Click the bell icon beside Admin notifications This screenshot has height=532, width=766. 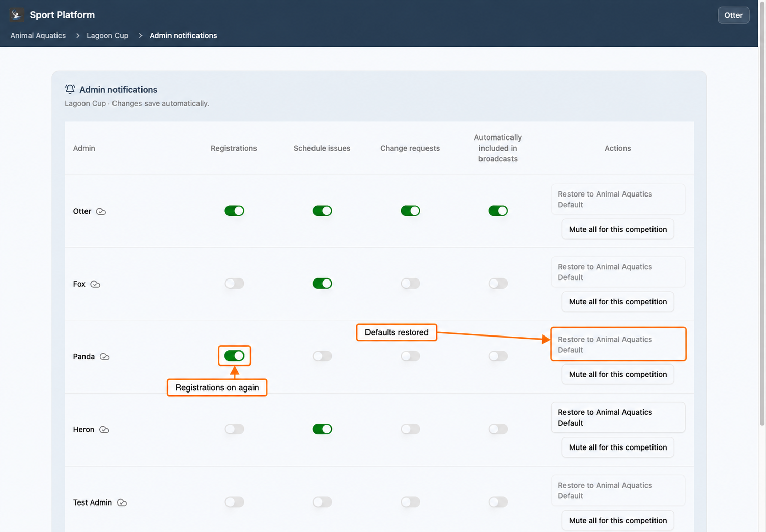pyautogui.click(x=70, y=89)
